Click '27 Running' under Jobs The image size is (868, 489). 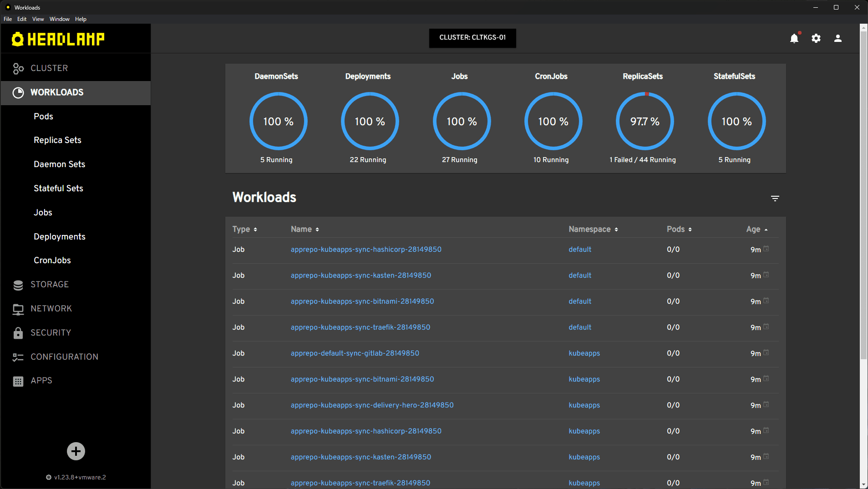point(459,160)
